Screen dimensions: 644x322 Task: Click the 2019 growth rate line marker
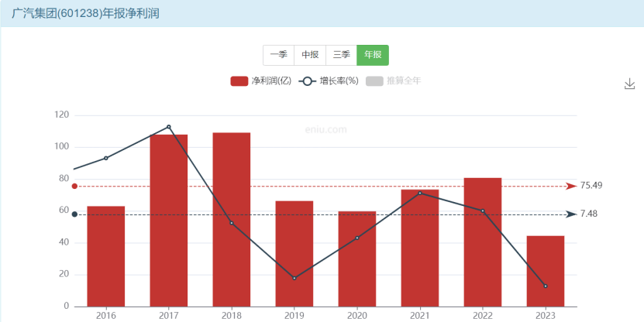point(294,278)
